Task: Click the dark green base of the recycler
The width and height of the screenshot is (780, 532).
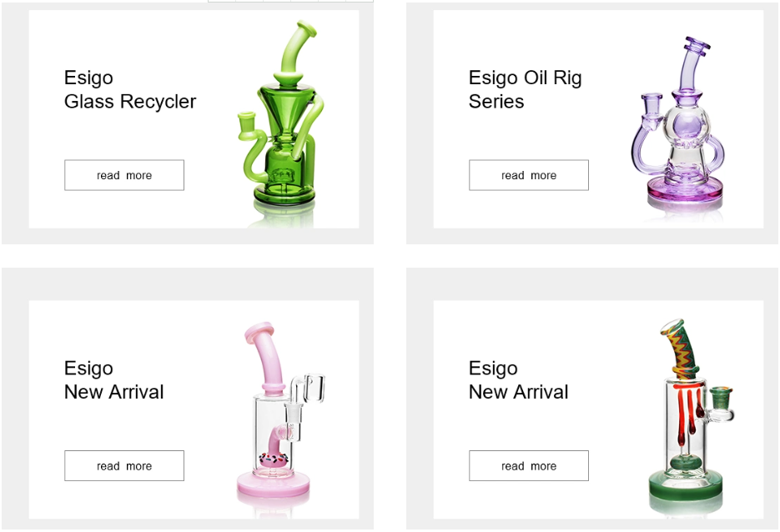Action: [x=284, y=195]
